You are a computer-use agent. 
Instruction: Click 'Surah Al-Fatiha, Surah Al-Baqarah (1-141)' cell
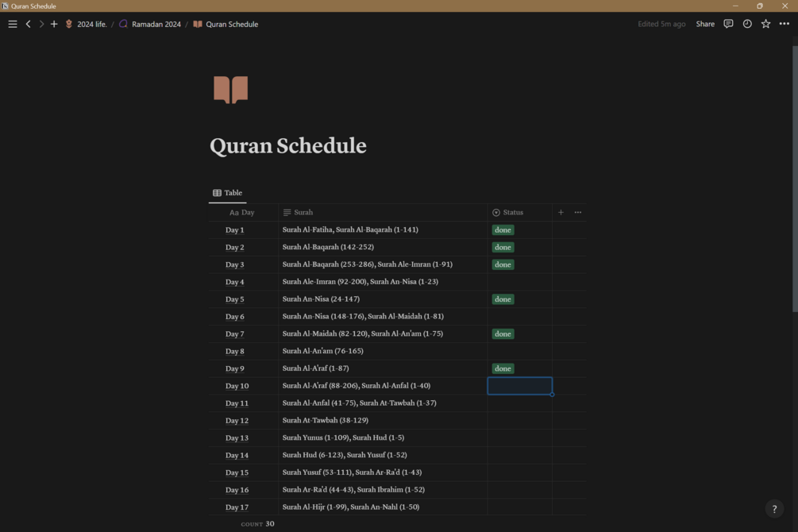click(x=383, y=229)
